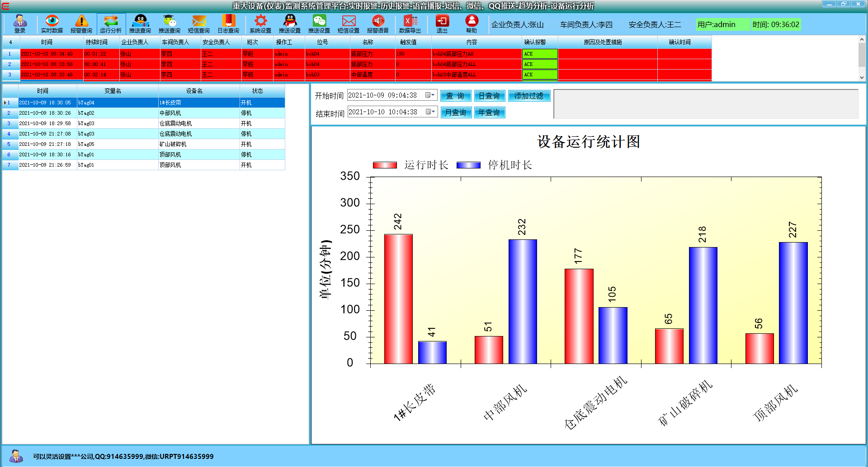Click the 登录 login icon

[20, 24]
